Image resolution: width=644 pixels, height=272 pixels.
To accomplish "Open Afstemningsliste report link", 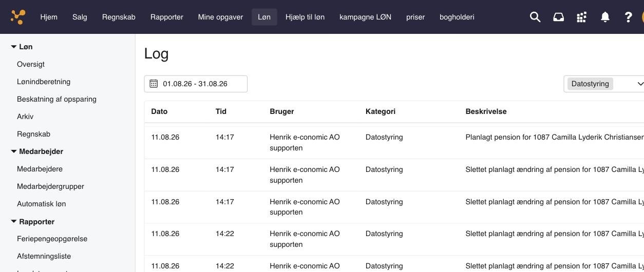I will (x=44, y=256).
